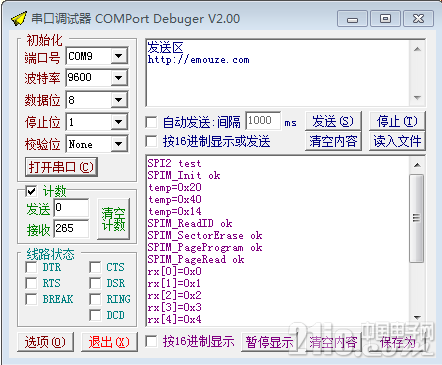Toggle the RING status checkbox

click(95, 299)
